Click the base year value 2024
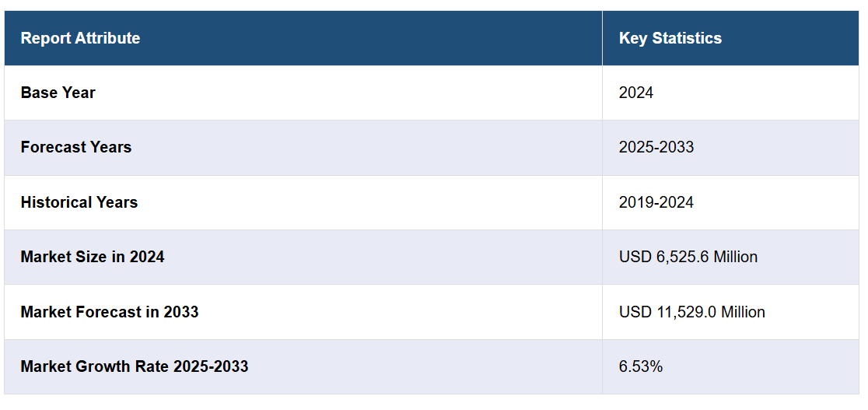The width and height of the screenshot is (868, 410). point(635,93)
